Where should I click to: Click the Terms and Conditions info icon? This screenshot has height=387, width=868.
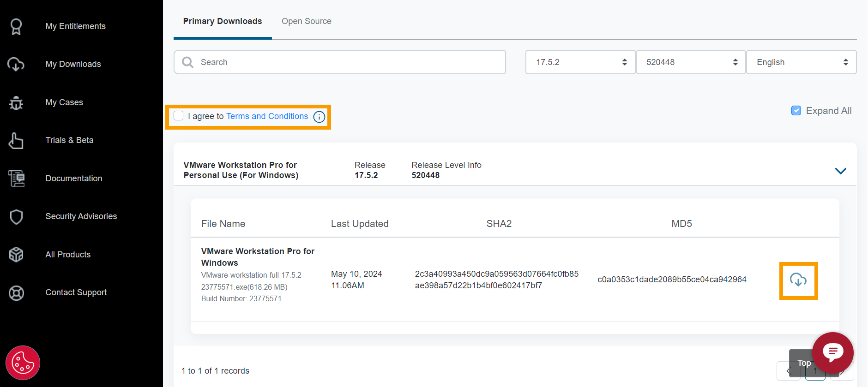point(319,117)
